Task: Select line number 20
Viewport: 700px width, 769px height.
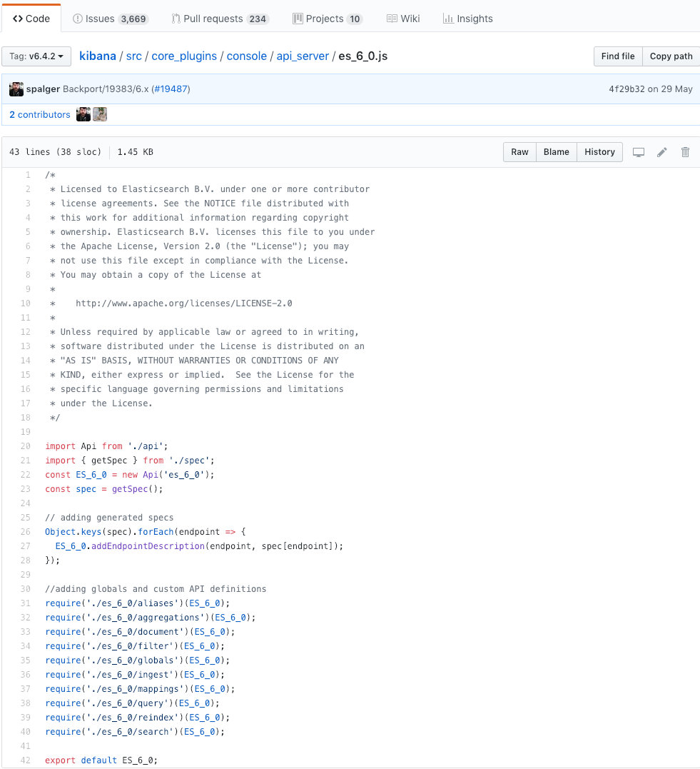Action: point(26,446)
